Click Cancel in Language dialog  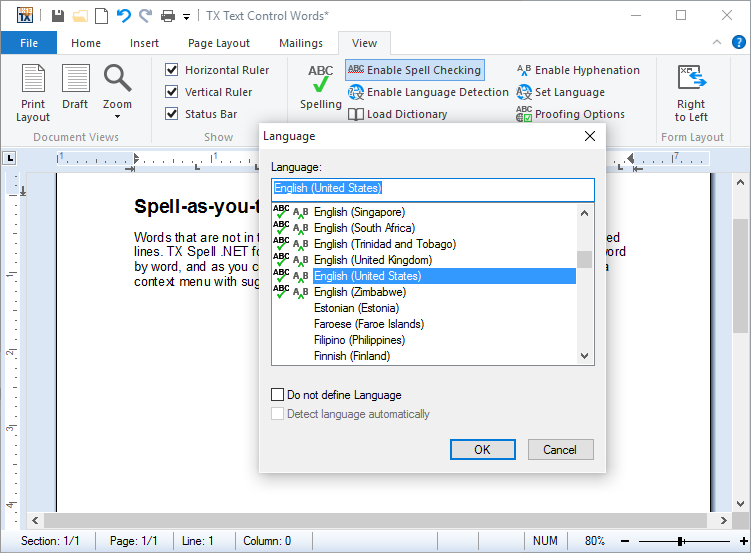click(x=560, y=450)
